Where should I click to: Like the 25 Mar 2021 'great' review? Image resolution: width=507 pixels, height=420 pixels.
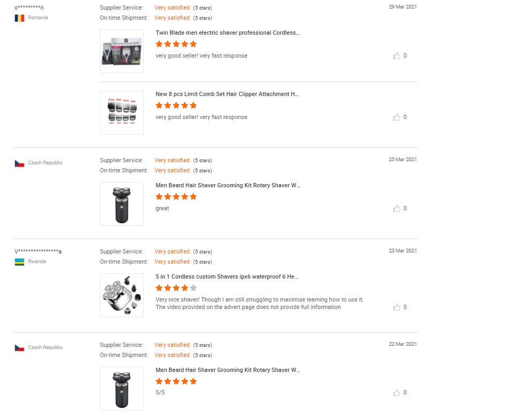point(396,208)
